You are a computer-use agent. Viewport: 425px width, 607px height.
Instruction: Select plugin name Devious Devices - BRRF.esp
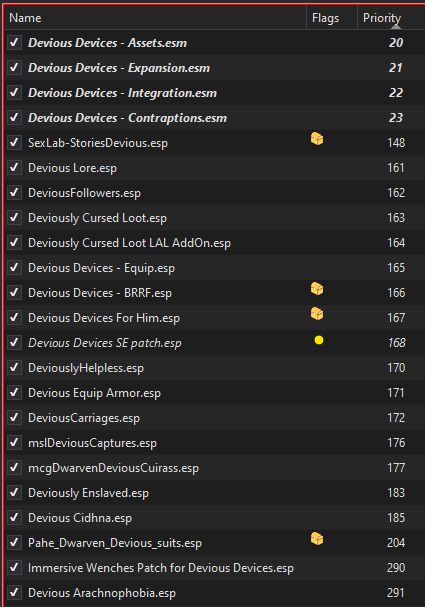[x=100, y=293]
